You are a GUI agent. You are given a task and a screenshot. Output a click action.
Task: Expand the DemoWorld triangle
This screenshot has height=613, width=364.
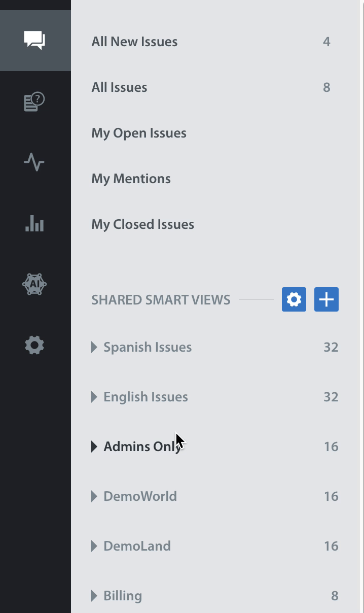click(94, 496)
